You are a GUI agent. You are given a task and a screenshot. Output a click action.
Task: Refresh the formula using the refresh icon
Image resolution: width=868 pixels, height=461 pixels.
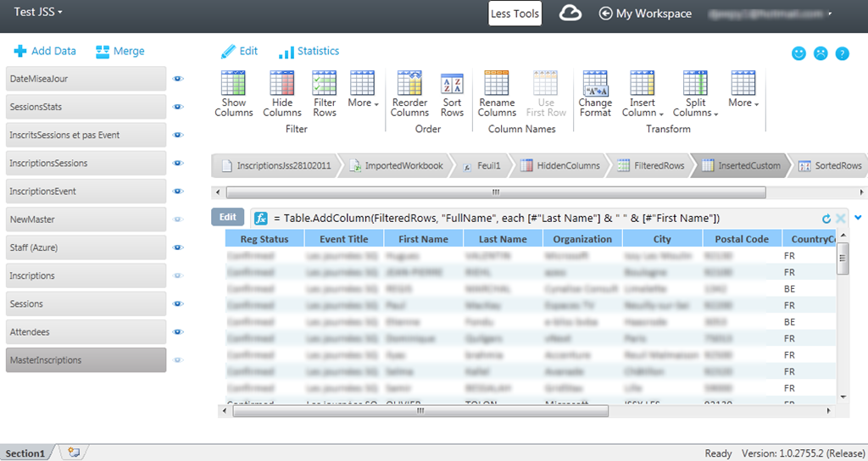tap(826, 219)
